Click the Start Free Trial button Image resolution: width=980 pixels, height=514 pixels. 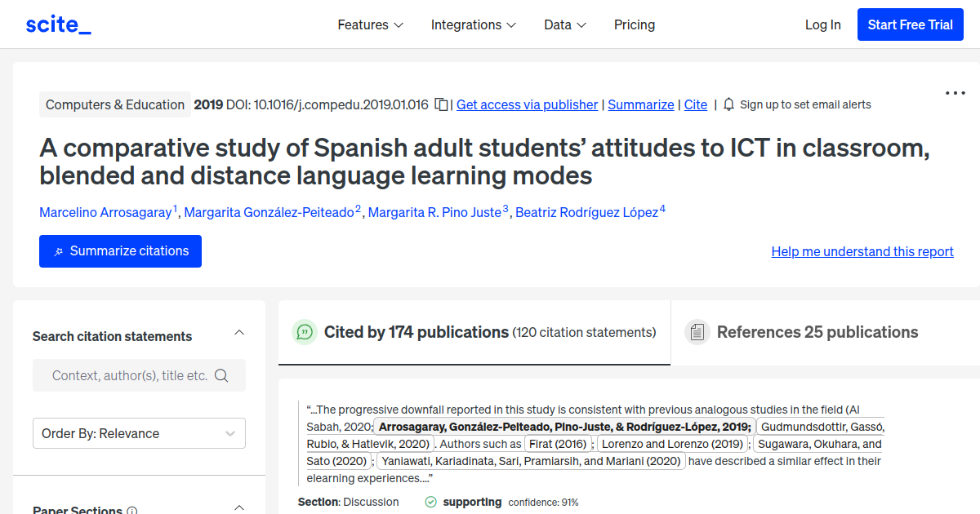pos(910,24)
